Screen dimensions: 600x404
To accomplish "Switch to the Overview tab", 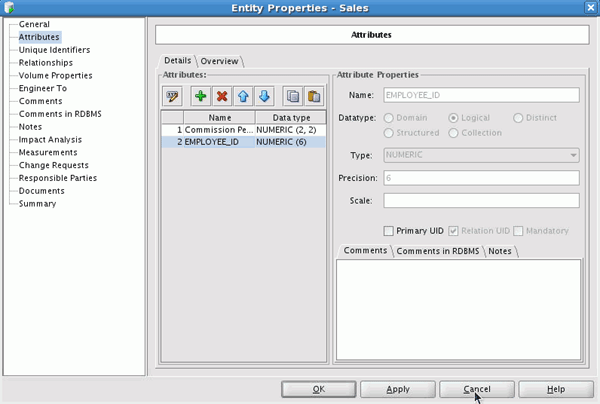I will coord(220,61).
